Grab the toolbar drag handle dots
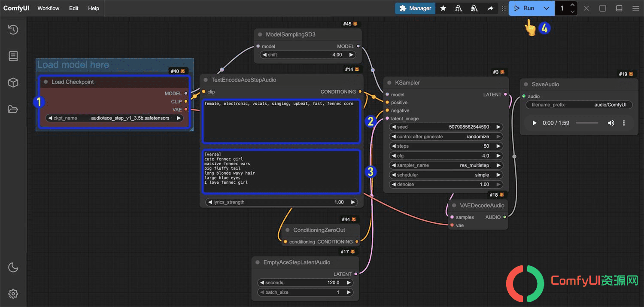This screenshot has height=307, width=644. (504, 8)
